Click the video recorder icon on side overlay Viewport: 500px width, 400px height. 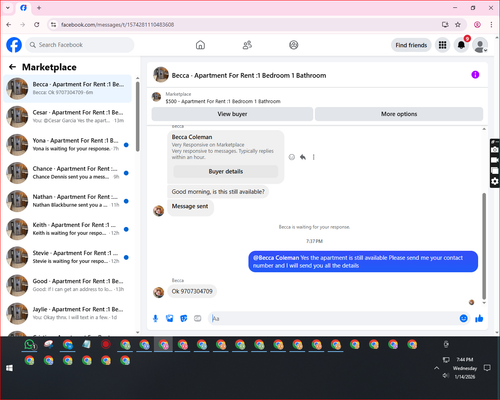pyautogui.click(x=495, y=160)
